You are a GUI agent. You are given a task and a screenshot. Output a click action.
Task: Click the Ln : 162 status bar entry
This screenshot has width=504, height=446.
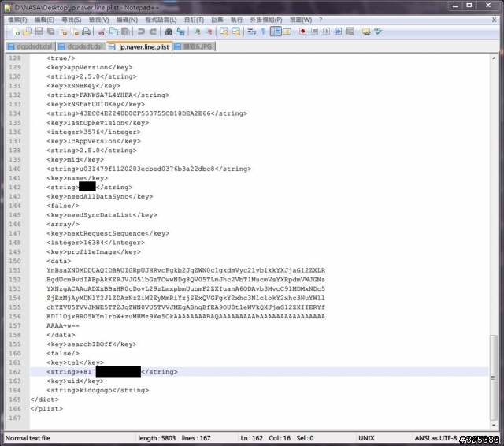click(x=251, y=438)
